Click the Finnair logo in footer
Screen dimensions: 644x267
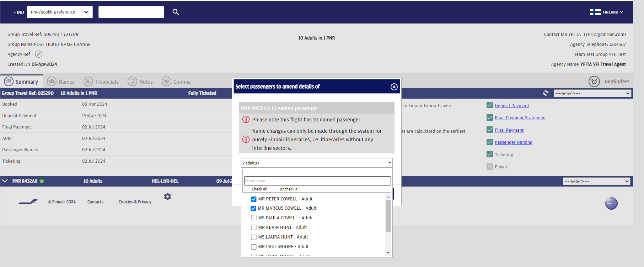click(28, 202)
